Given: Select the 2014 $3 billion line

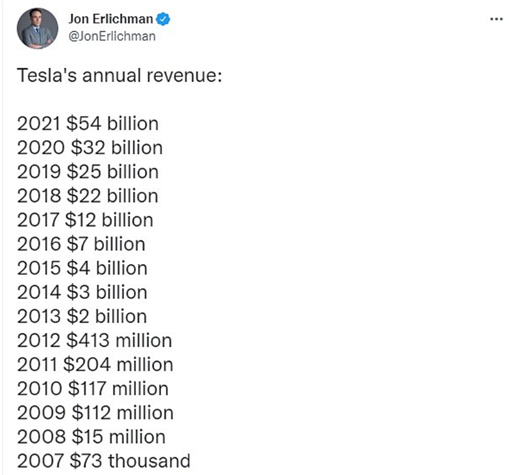Looking at the screenshot, I should click(82, 292).
